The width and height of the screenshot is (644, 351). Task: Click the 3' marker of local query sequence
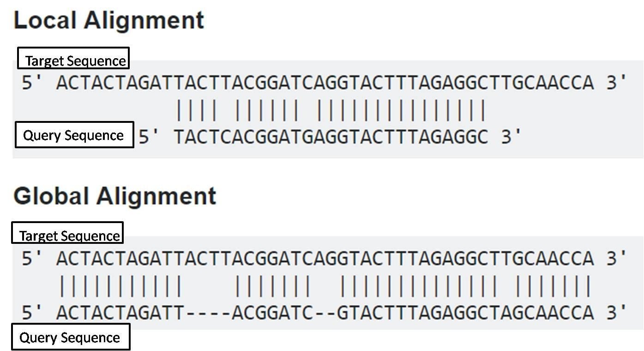512,137
